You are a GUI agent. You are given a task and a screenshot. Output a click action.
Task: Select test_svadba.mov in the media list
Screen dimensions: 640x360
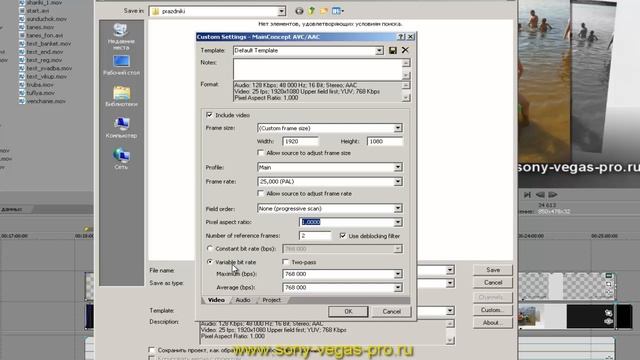coord(45,68)
